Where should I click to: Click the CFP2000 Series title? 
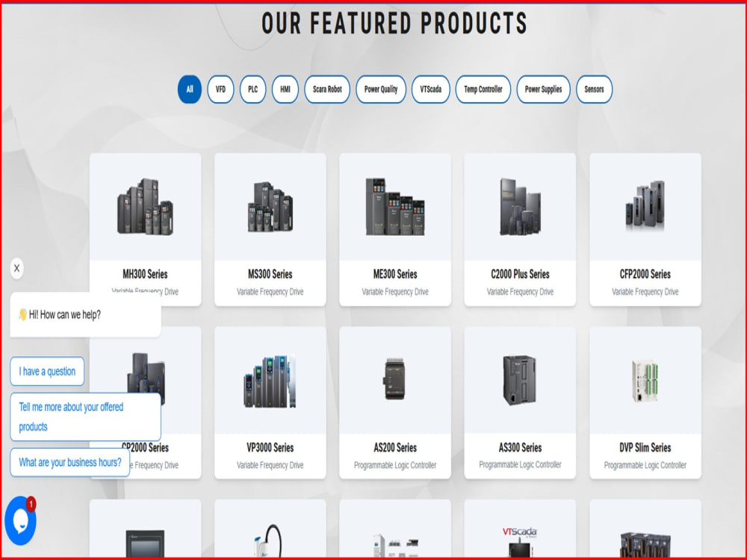click(645, 274)
